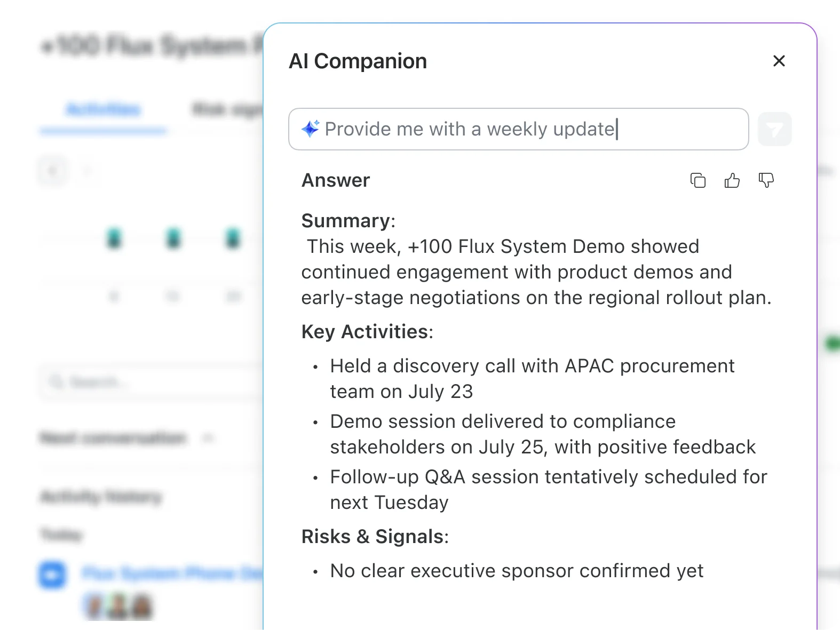Give the answer a thumbs down
The height and width of the screenshot is (630, 840).
(x=766, y=180)
